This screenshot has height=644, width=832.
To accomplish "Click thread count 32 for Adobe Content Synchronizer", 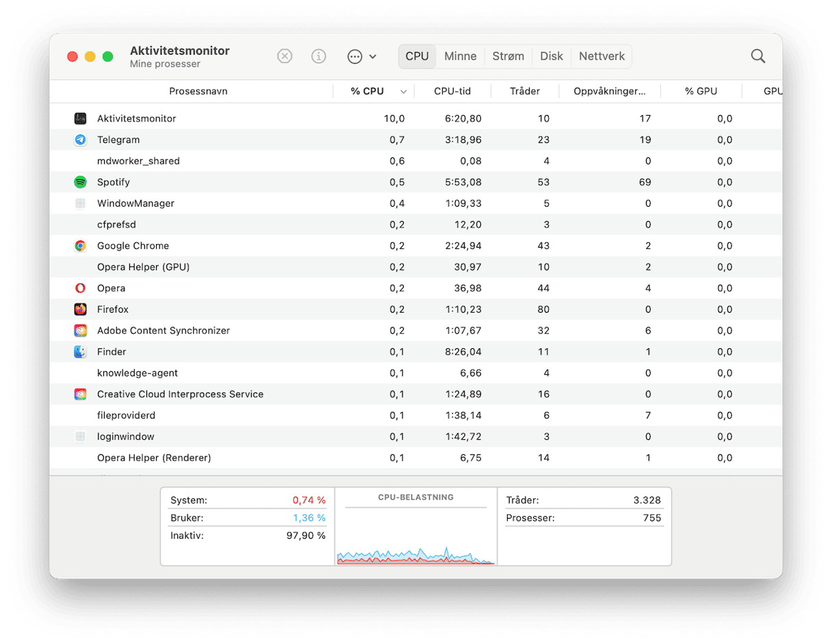I will [x=543, y=331].
